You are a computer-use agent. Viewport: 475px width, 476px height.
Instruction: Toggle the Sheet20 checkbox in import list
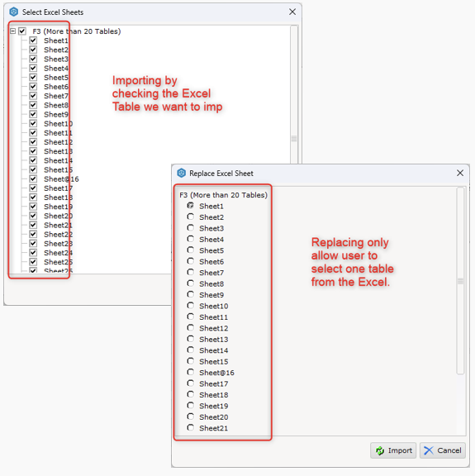pos(33,216)
